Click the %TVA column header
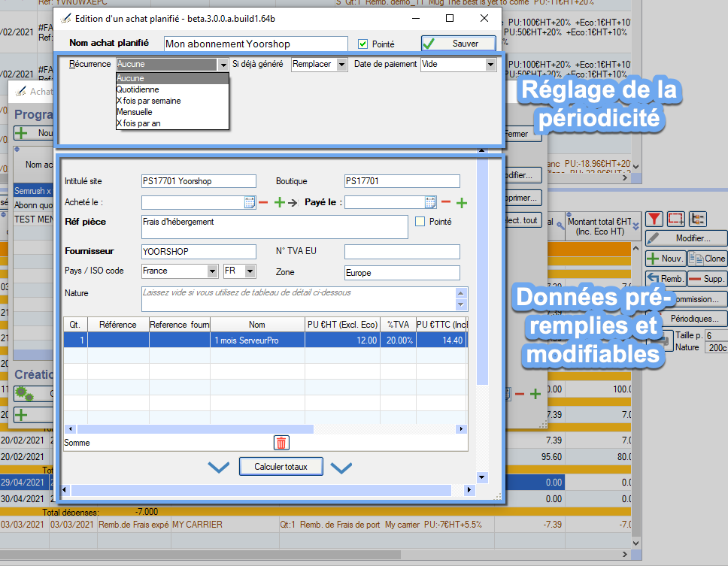Viewport: 728px width, 566px height. point(398,325)
